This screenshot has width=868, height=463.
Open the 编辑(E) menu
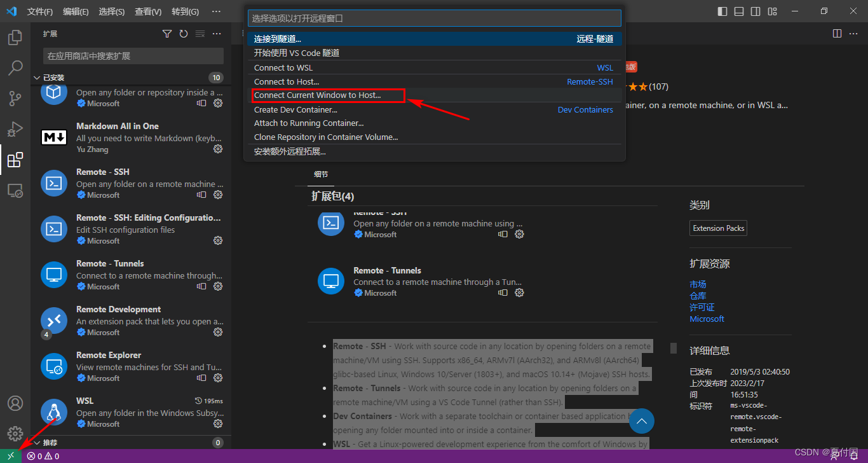coord(76,11)
